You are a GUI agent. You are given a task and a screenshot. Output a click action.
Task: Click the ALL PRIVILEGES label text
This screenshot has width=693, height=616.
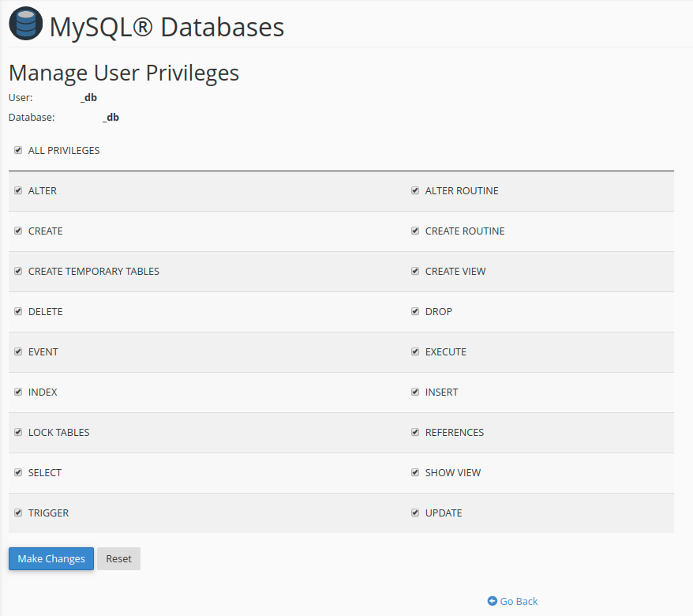(x=64, y=151)
